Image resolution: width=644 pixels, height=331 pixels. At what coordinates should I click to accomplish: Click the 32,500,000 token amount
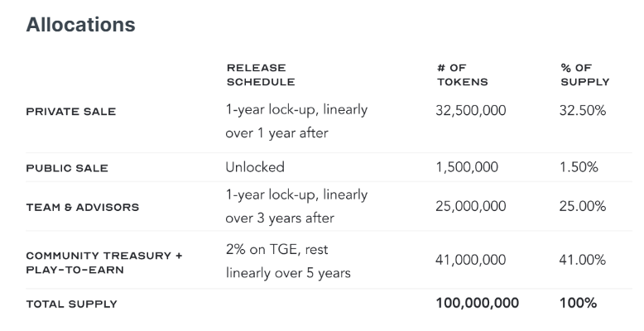tap(471, 110)
